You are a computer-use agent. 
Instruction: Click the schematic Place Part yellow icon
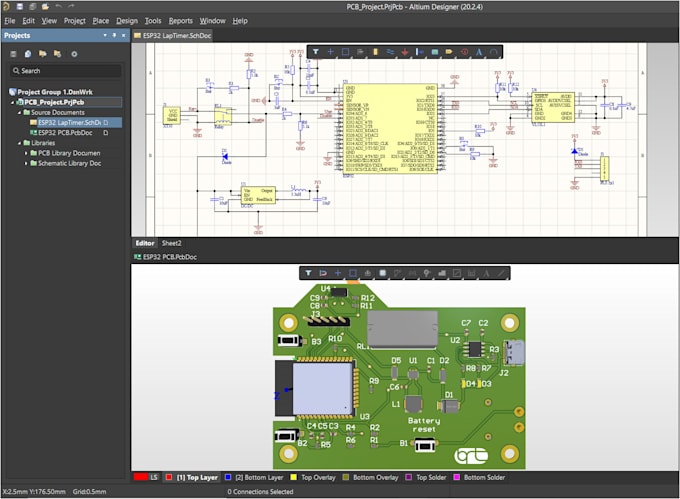(375, 52)
